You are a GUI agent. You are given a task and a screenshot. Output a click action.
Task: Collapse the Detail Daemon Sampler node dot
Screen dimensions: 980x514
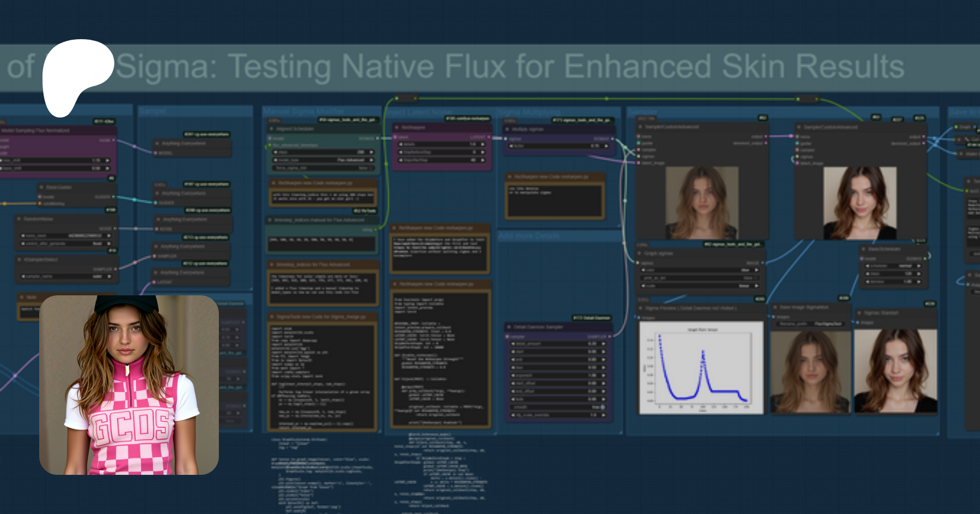coord(509,327)
